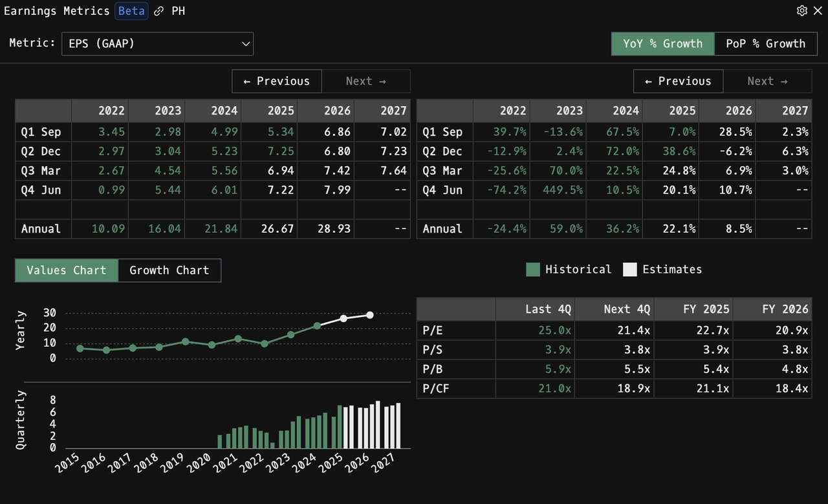Click the link chain icon beside PH

158,11
